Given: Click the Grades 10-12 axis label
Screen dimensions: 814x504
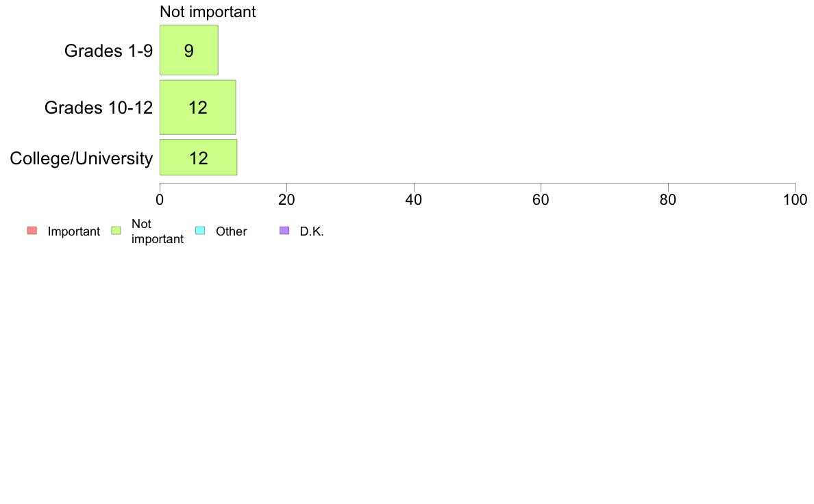Looking at the screenshot, I should coord(99,108).
